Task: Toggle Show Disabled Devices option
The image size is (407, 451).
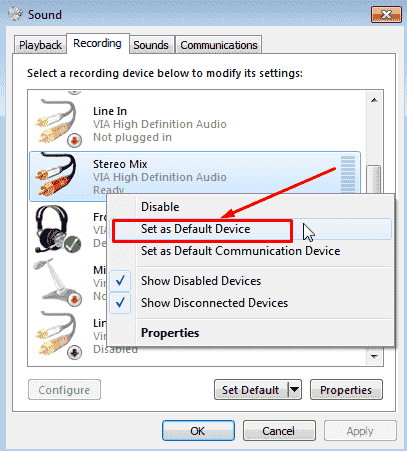Action: (x=201, y=281)
